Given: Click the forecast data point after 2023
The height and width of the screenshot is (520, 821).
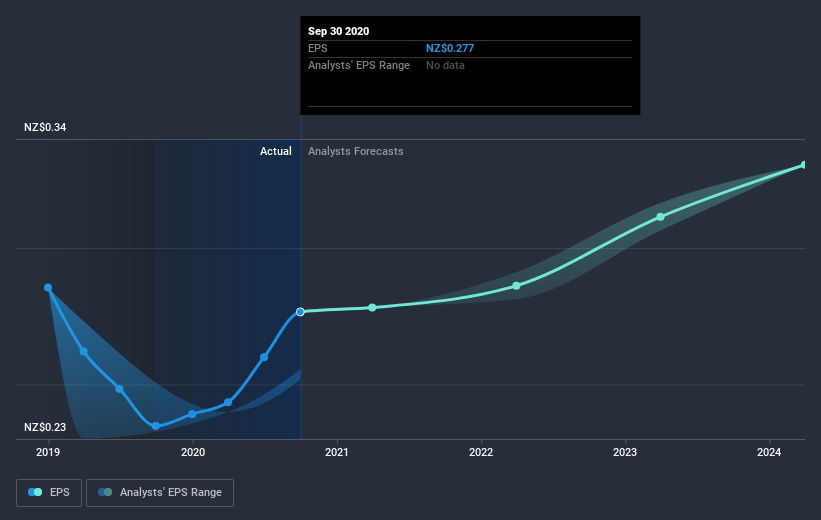Looking at the screenshot, I should click(661, 217).
